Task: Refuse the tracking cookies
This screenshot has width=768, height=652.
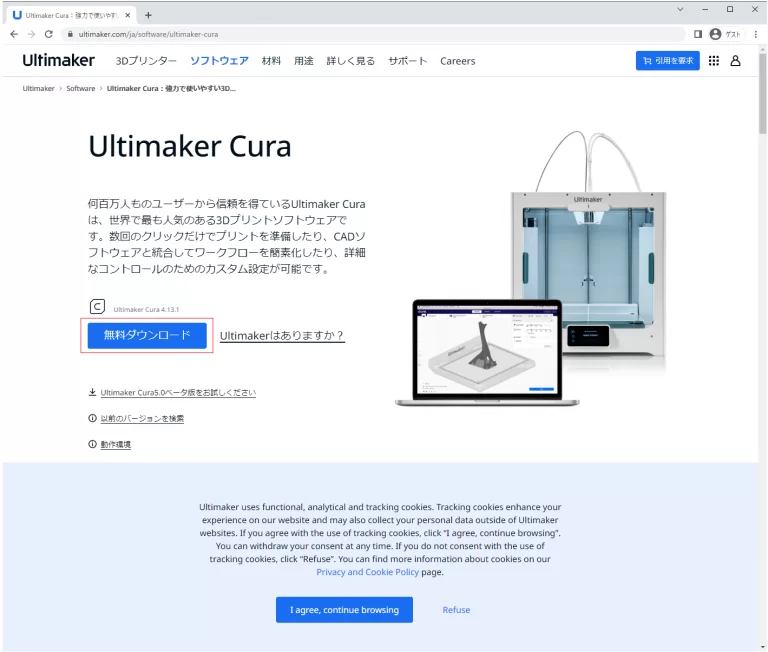Action: (456, 610)
